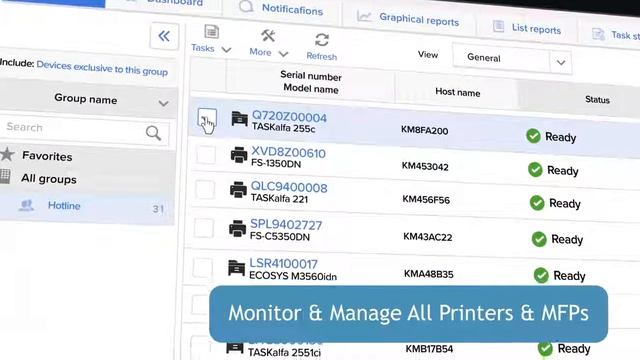Screen dimensions: 640x360
Task: Open device link LSR4100017
Action: (x=283, y=264)
